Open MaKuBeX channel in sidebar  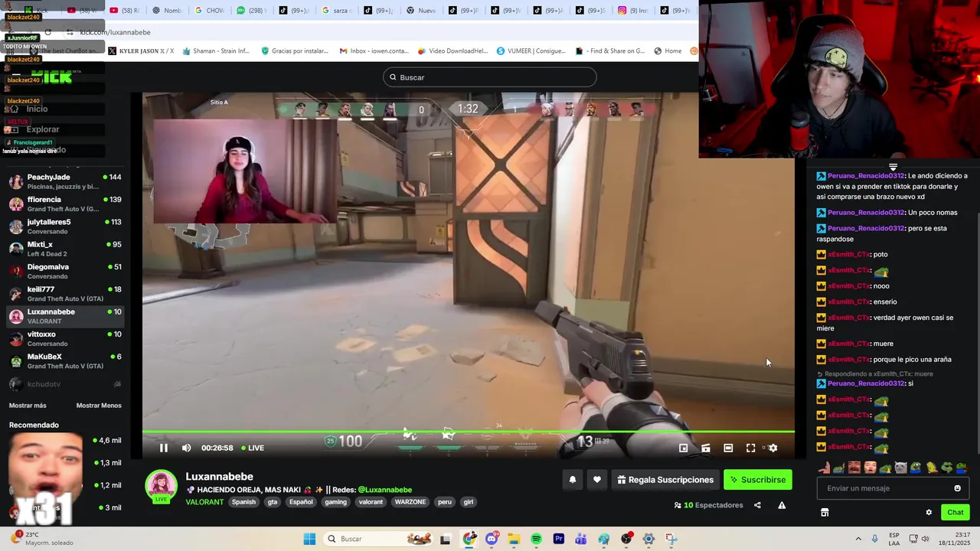(x=65, y=361)
